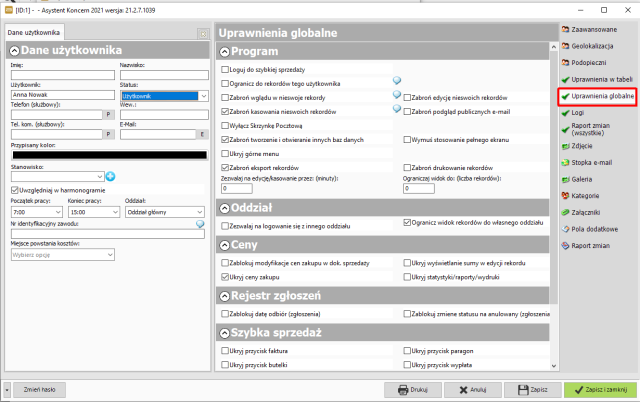Enable Zabroń drukowanie rekordów
Image resolution: width=640 pixels, height=402 pixels.
click(x=407, y=167)
